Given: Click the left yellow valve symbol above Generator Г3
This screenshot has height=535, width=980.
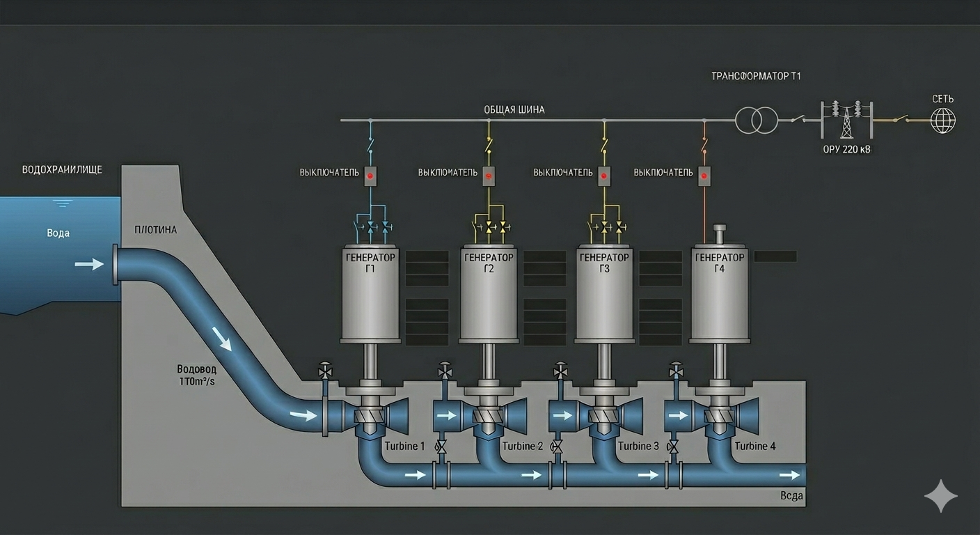Looking at the screenshot, I should [605, 226].
